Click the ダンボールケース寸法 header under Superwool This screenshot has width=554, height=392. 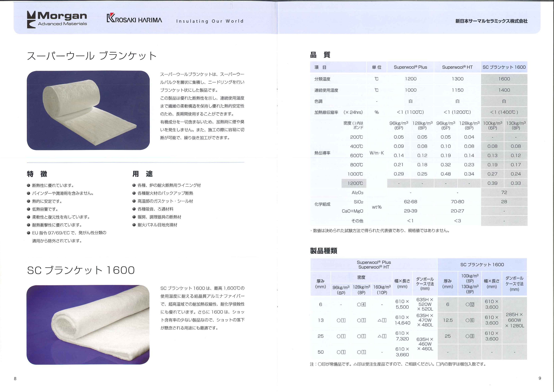425,284
